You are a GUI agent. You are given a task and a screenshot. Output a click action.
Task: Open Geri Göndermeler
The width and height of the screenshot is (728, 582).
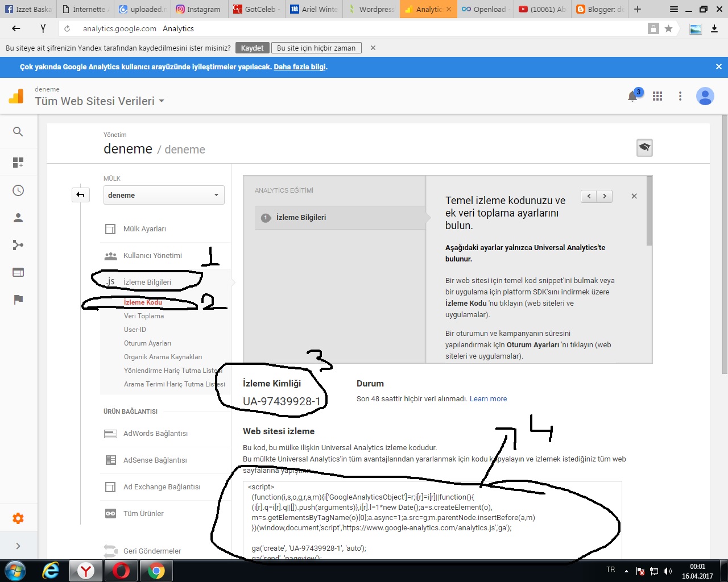click(152, 551)
